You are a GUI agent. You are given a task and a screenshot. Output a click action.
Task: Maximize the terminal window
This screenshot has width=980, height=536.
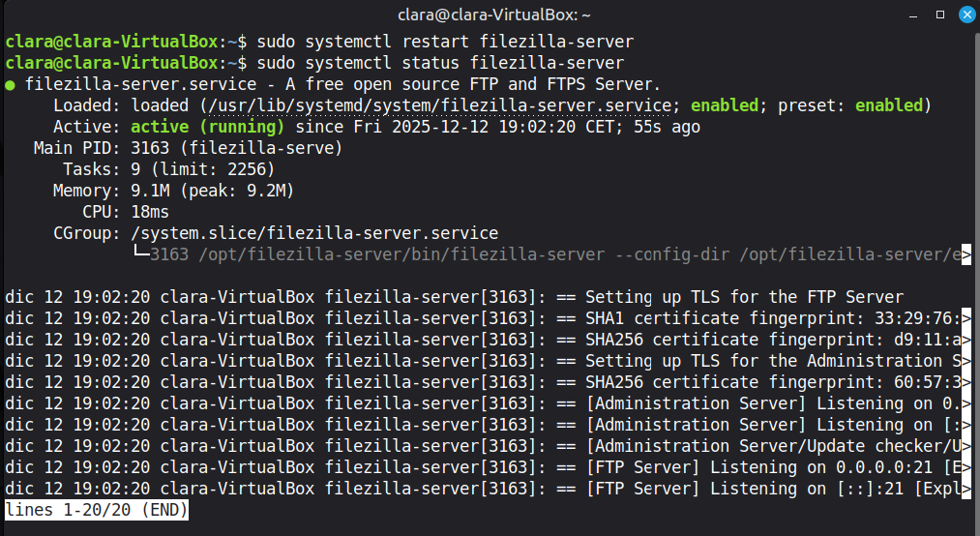(940, 15)
